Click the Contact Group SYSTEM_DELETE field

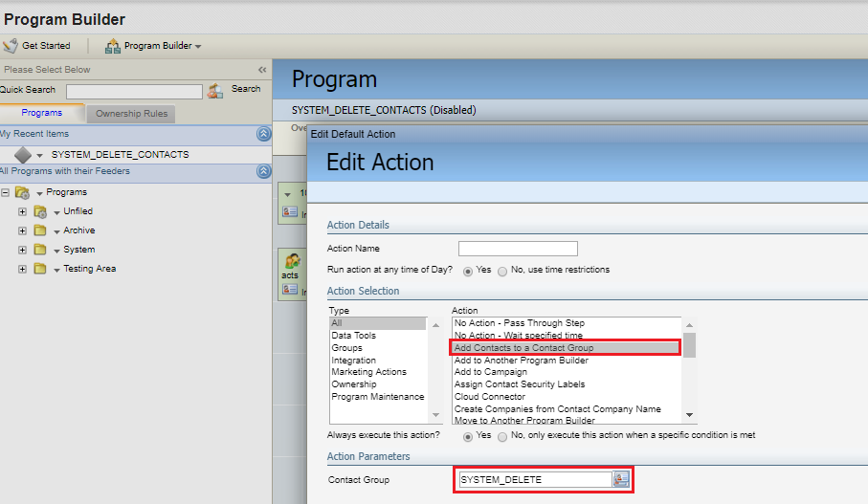point(535,480)
